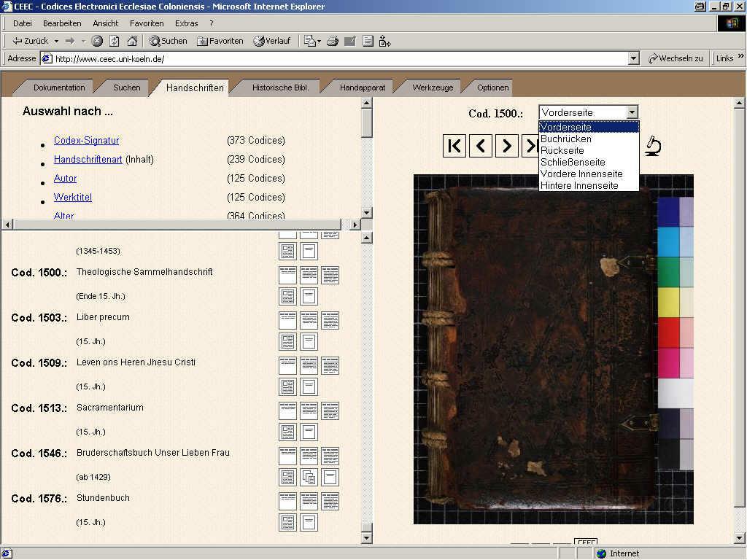Open the Extras menu

coord(186,23)
